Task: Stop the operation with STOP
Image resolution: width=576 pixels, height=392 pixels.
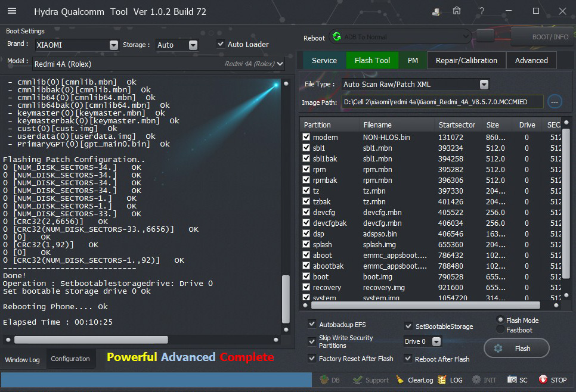Action: [x=553, y=380]
